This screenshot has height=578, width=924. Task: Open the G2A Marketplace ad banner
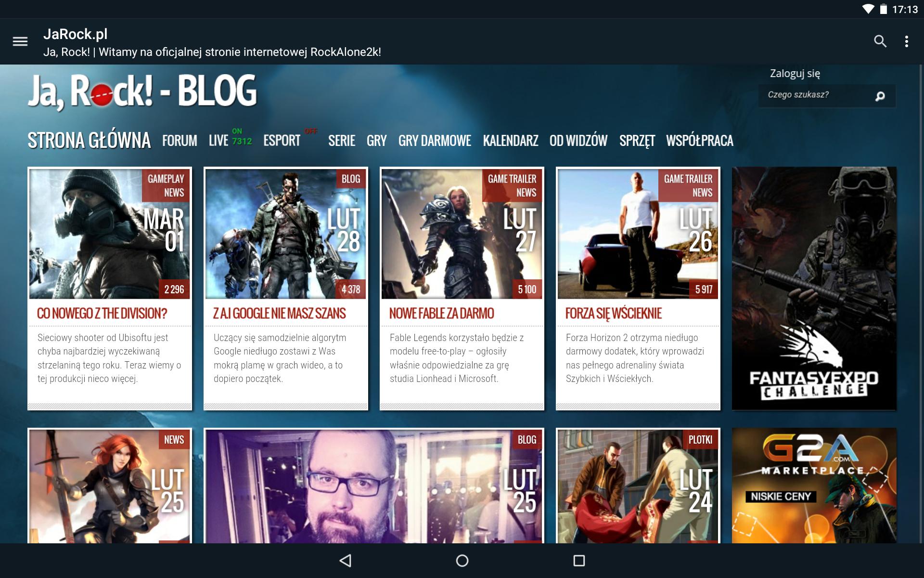(814, 486)
